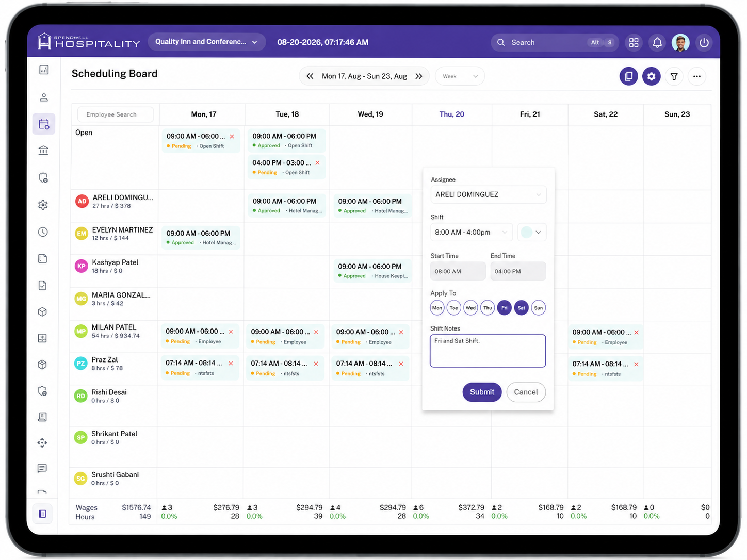Go to previous week arrows
747x560 pixels.
click(310, 76)
